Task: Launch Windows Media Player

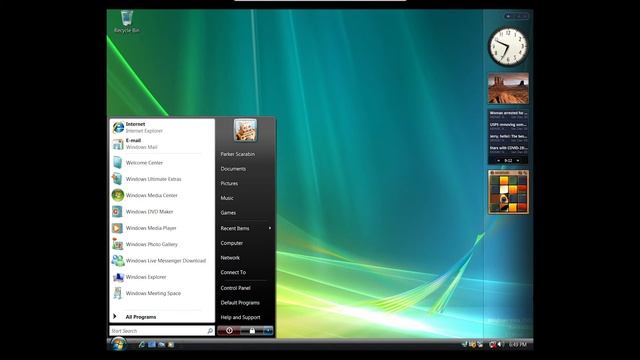Action: (162, 228)
